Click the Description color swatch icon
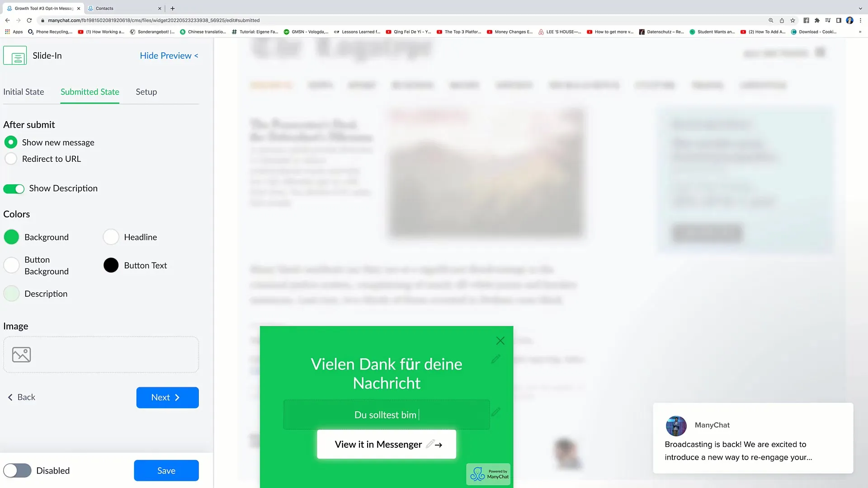The height and width of the screenshot is (488, 868). point(11,293)
